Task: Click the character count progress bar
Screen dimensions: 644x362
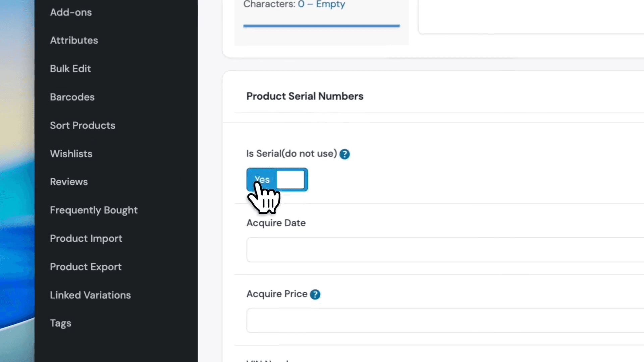Action: (x=321, y=25)
